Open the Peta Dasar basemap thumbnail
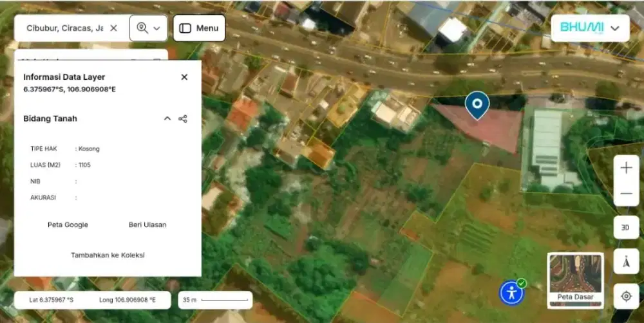 [x=575, y=280]
